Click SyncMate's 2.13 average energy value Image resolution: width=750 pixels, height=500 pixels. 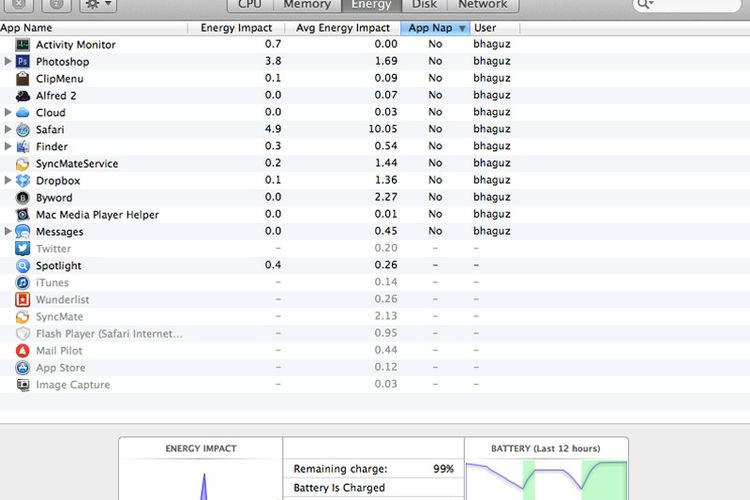(386, 316)
